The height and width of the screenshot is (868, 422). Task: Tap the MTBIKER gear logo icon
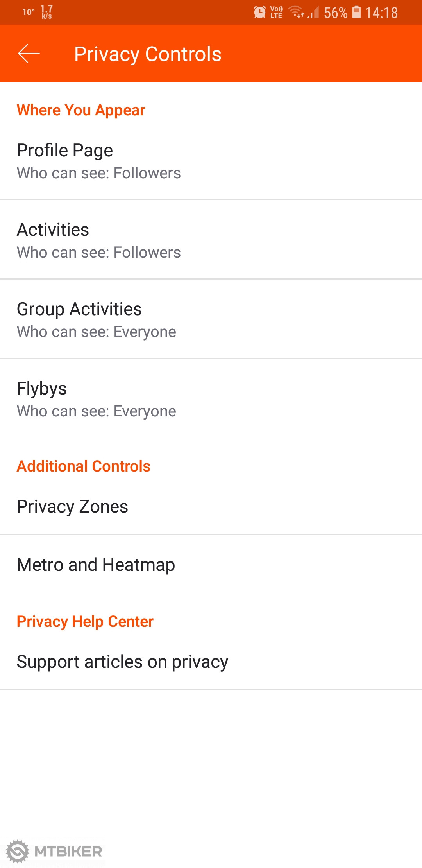[18, 851]
